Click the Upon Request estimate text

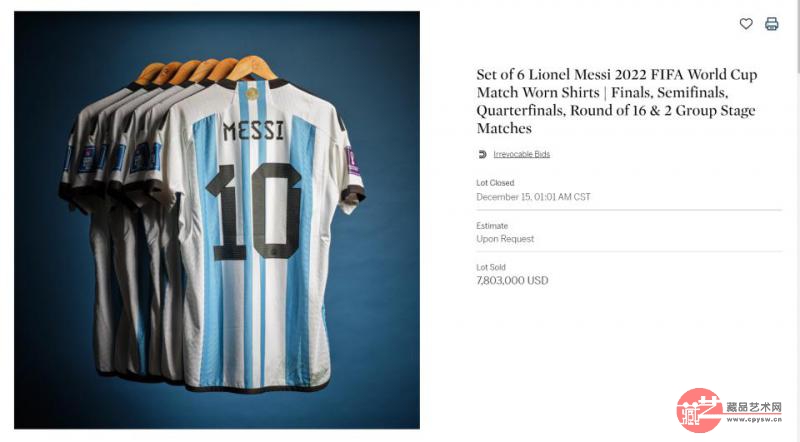click(505, 239)
